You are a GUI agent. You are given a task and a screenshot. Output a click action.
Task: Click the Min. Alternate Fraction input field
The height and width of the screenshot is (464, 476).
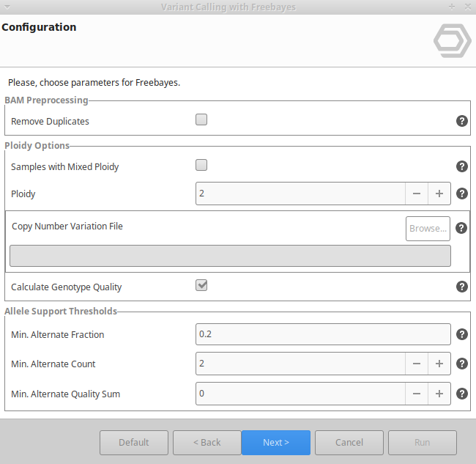tap(322, 334)
